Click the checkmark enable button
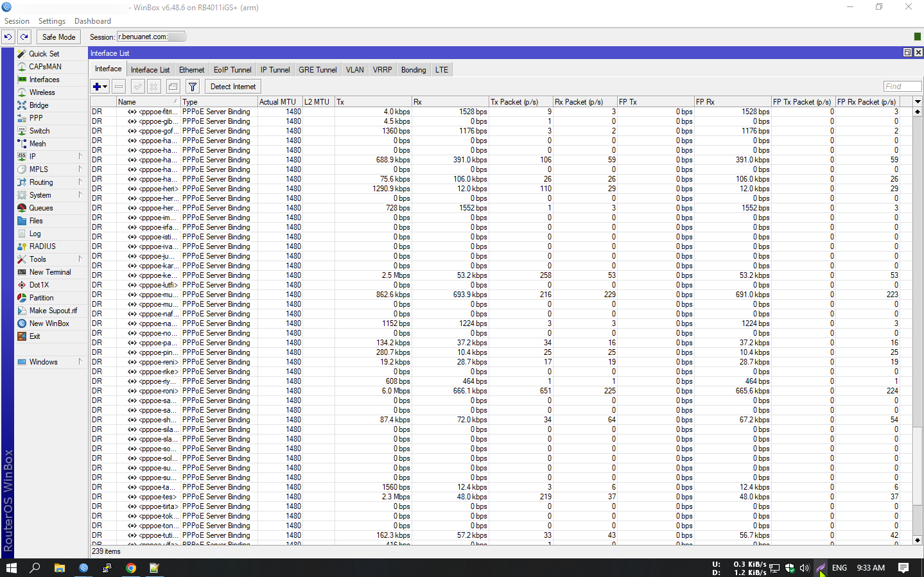The height and width of the screenshot is (577, 924). 137,87
